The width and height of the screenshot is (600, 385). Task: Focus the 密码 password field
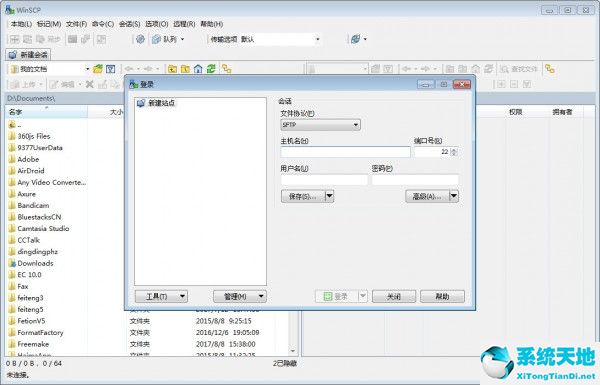point(415,179)
